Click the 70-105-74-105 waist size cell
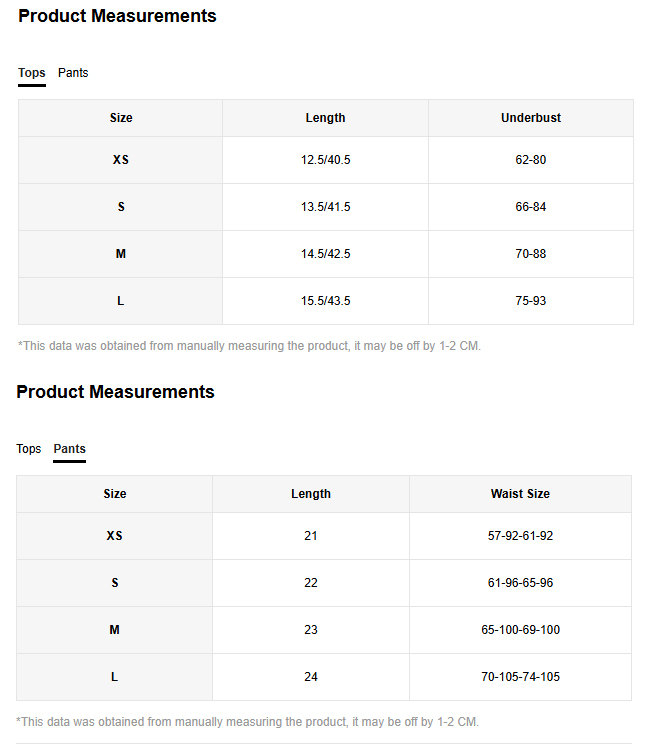Image resolution: width=648 pixels, height=752 pixels. pos(520,677)
